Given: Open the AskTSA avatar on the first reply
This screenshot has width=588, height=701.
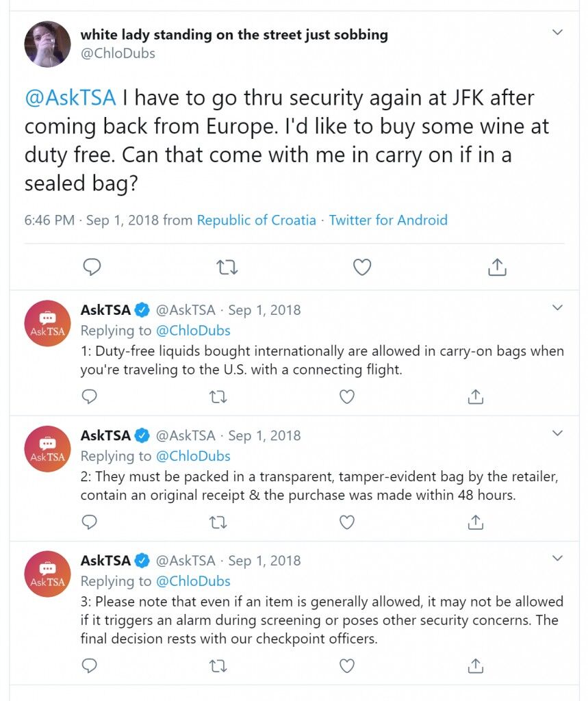Looking at the screenshot, I should coord(47,323).
